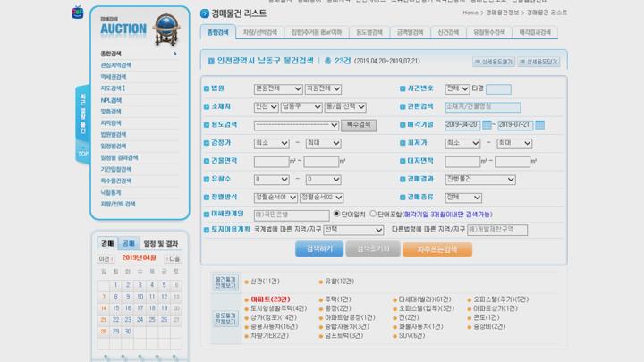
Task: Click the TV logo icon at top left
Action: (77, 13)
